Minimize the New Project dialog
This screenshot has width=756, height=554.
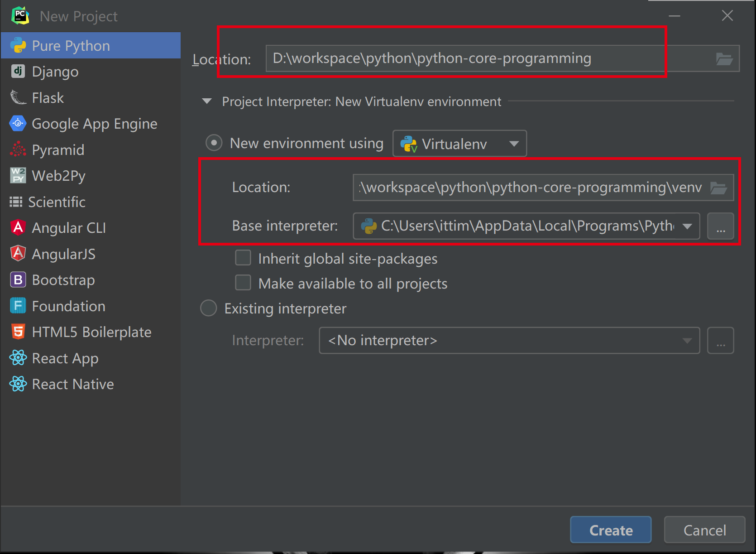click(x=675, y=16)
